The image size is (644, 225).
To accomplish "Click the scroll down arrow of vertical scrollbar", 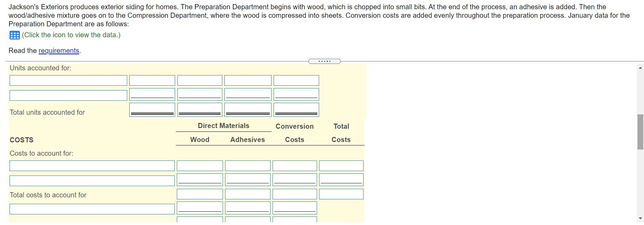I will pos(640,219).
